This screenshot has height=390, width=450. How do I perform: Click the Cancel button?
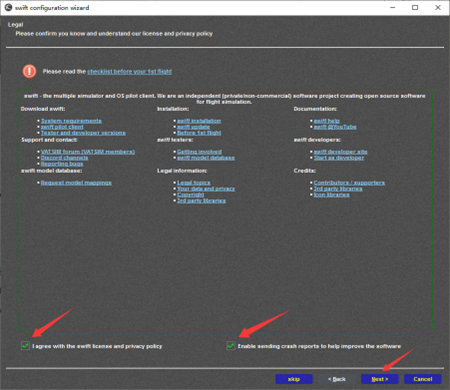click(423, 379)
